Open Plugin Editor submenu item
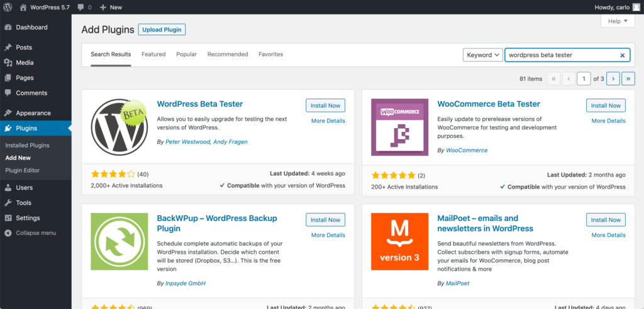The image size is (644, 309). coord(23,170)
